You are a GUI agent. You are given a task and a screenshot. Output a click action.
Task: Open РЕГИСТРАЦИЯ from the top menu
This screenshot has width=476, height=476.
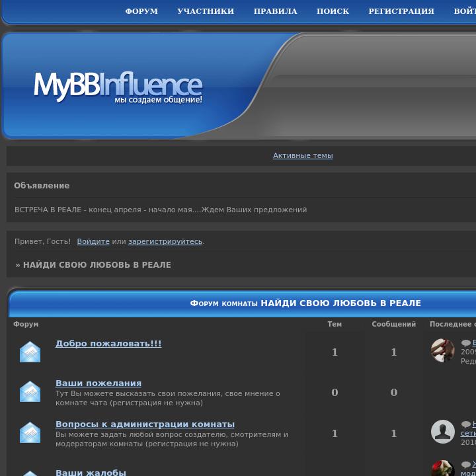401,11
